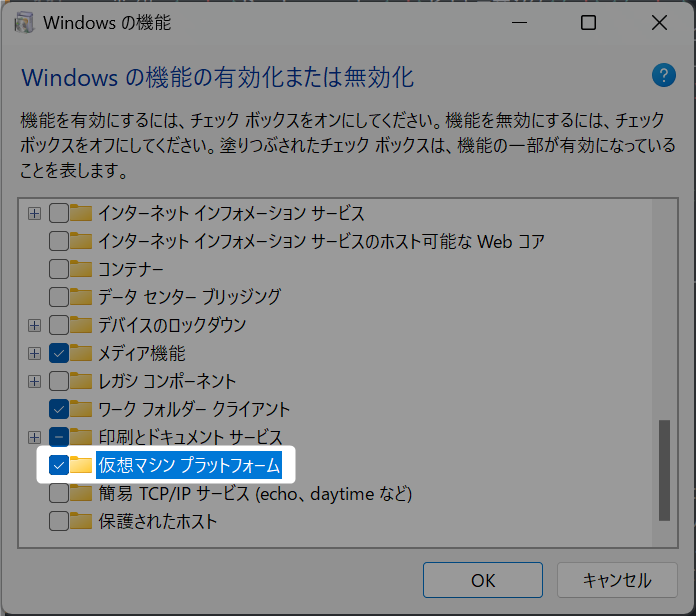Click the folder icon beside メディア機能
The height and width of the screenshot is (616, 696).
click(81, 353)
